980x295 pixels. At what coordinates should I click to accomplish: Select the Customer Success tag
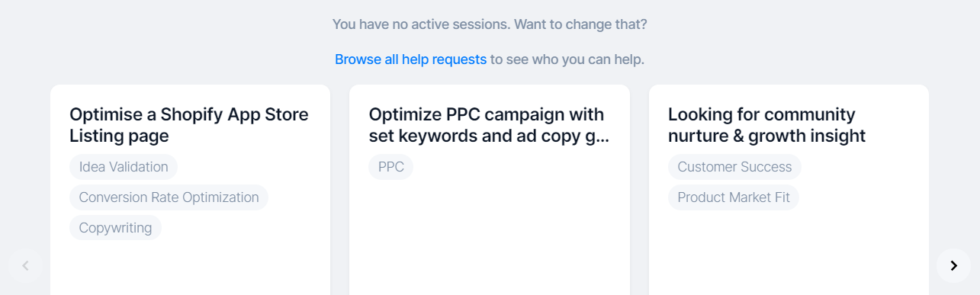[x=734, y=167]
